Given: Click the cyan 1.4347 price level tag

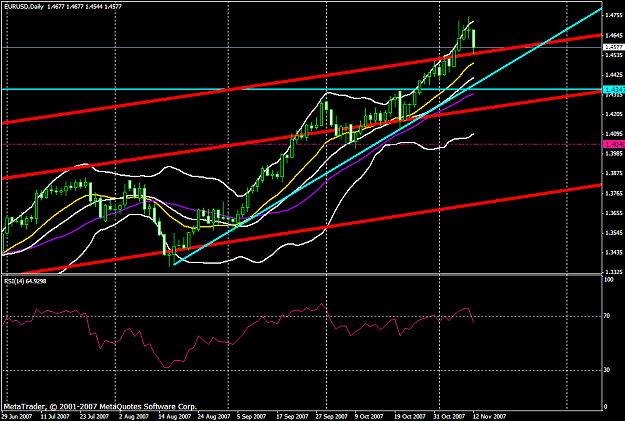Looking at the screenshot, I should point(614,89).
